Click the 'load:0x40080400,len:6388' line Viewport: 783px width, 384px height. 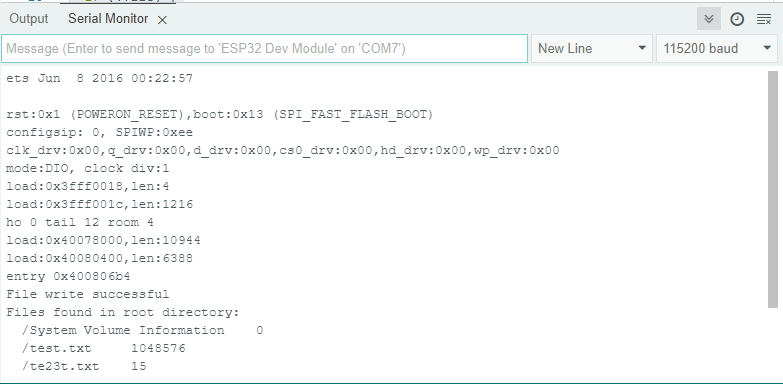[99, 259]
